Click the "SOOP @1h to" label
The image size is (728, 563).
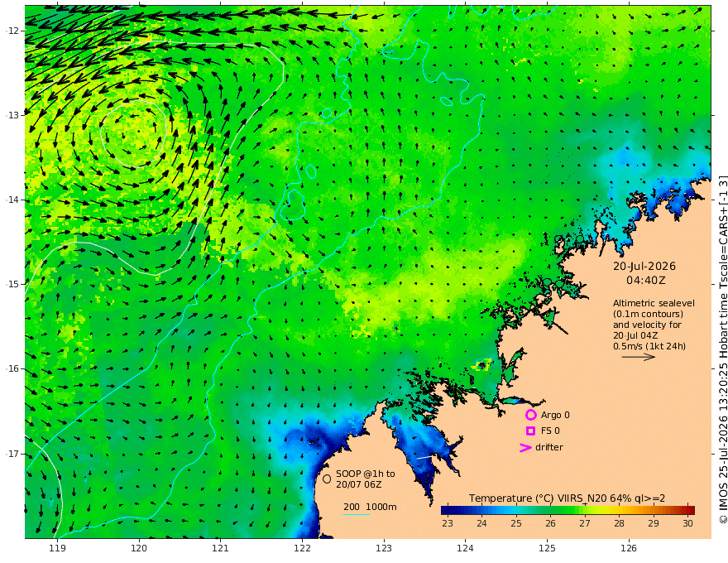click(x=366, y=474)
